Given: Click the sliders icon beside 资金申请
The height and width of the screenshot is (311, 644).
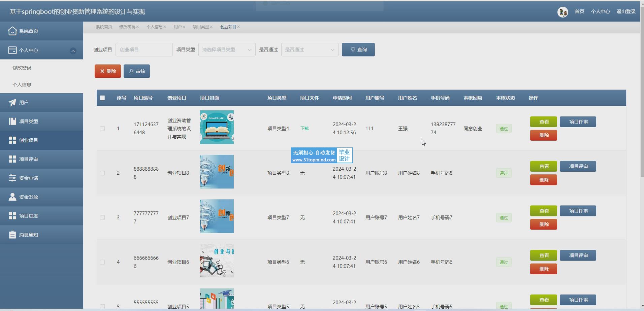Looking at the screenshot, I should click(x=12, y=178).
